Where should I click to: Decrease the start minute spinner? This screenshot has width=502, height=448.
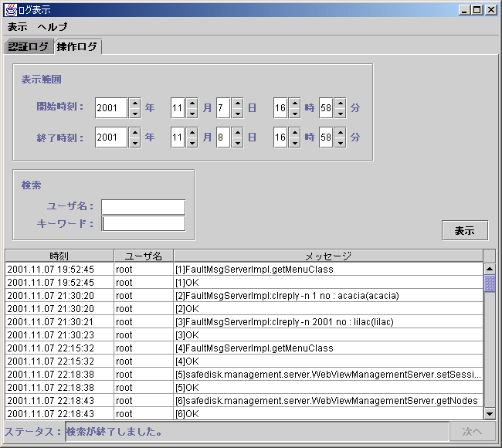point(341,114)
